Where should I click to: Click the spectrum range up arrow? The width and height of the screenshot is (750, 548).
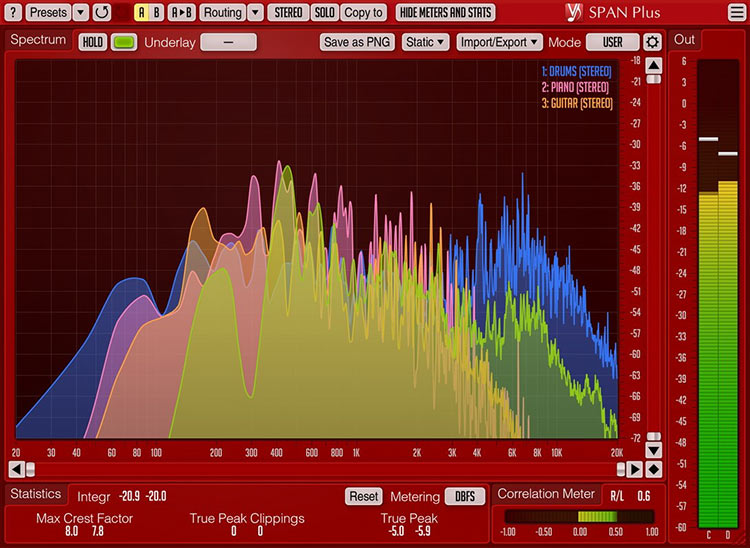point(654,65)
